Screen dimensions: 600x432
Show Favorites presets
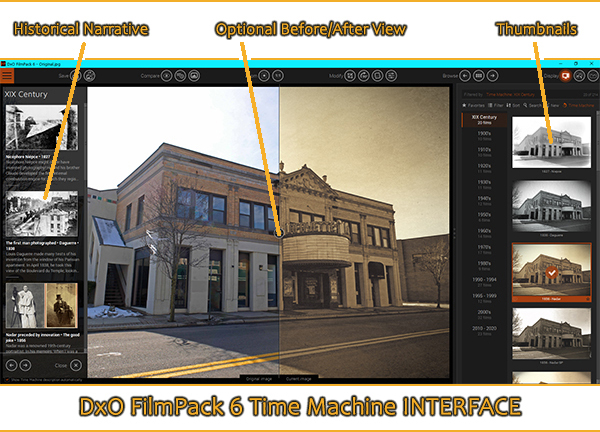pos(473,105)
